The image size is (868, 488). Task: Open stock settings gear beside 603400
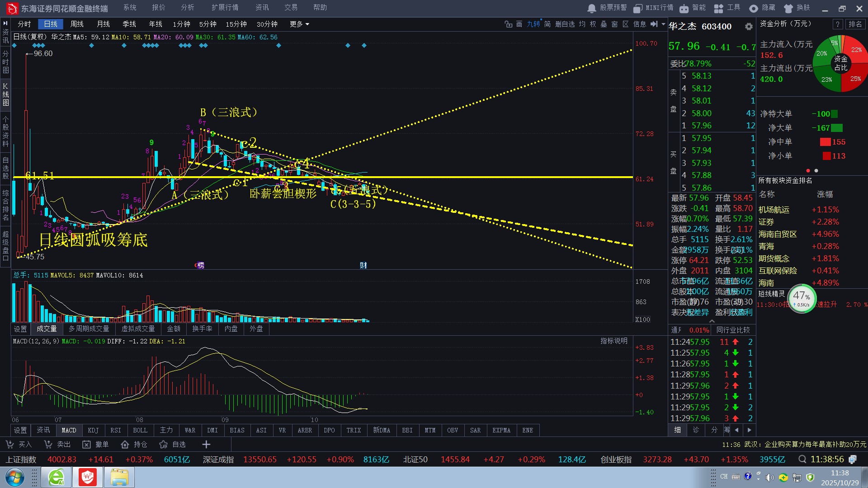click(749, 27)
